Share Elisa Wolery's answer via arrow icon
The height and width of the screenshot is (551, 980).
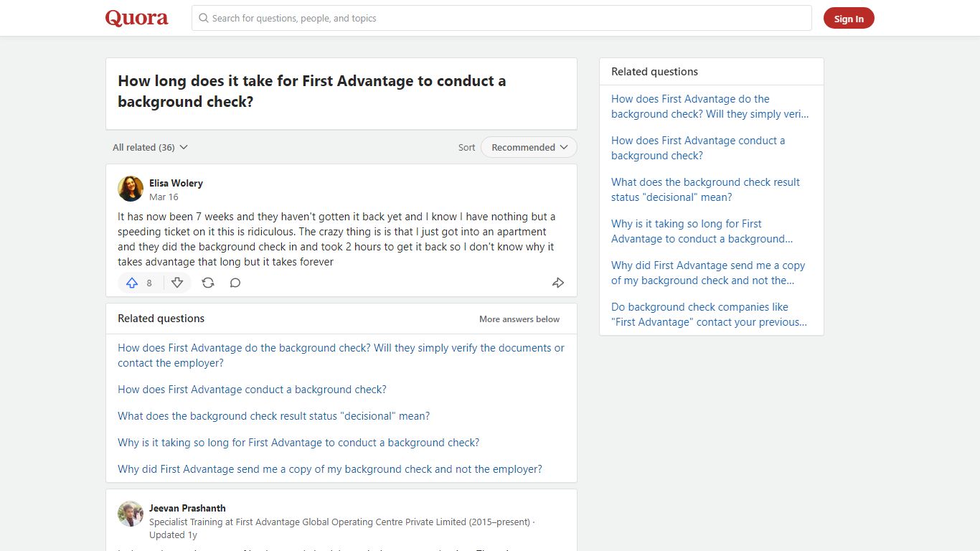tap(558, 283)
